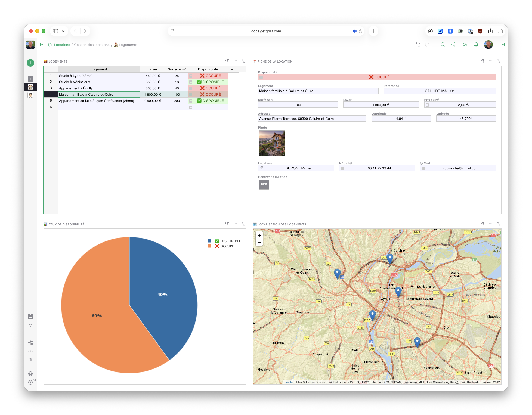Viewport: 532px width, 415px height.
Task: Click the search magnifier icon
Action: (443, 45)
